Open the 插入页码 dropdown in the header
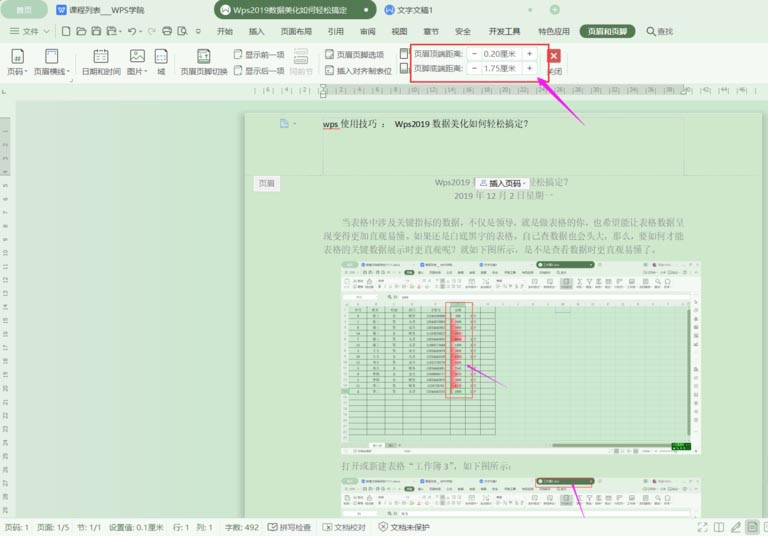768x536 pixels. tap(503, 183)
